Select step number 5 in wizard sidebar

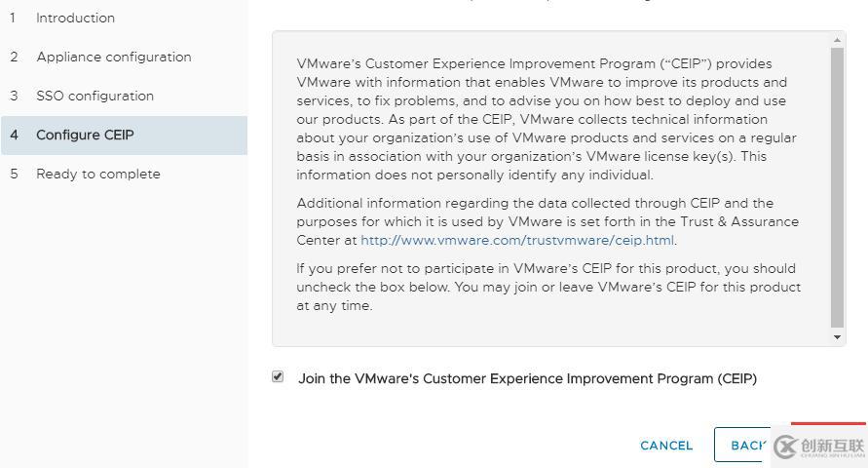point(14,174)
